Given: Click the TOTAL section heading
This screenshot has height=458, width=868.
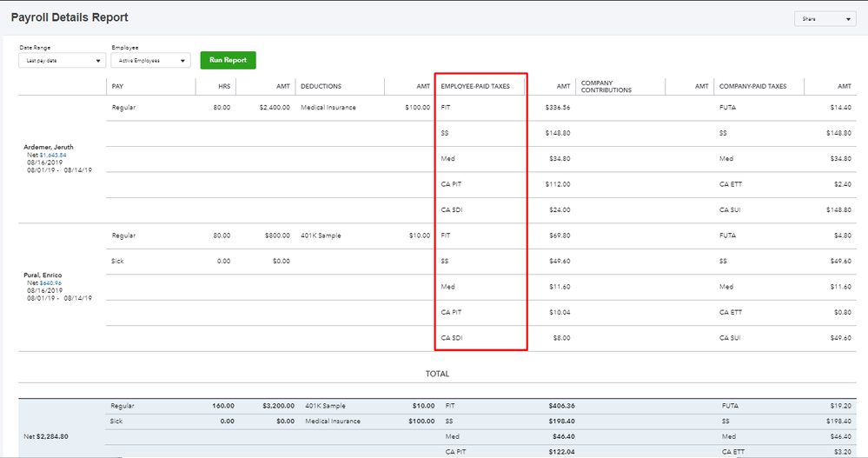Looking at the screenshot, I should tap(437, 374).
